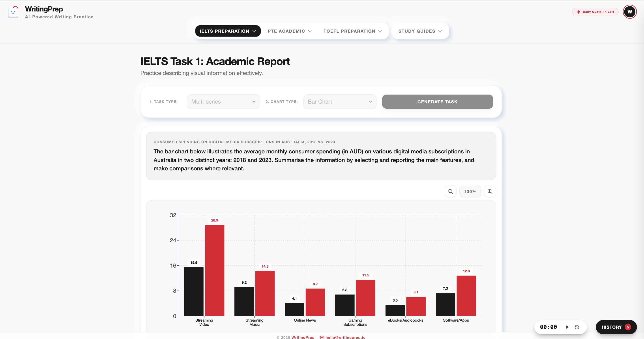Click the red Software/Apps bar 12.8
This screenshot has height=339, width=644.
[x=466, y=296]
